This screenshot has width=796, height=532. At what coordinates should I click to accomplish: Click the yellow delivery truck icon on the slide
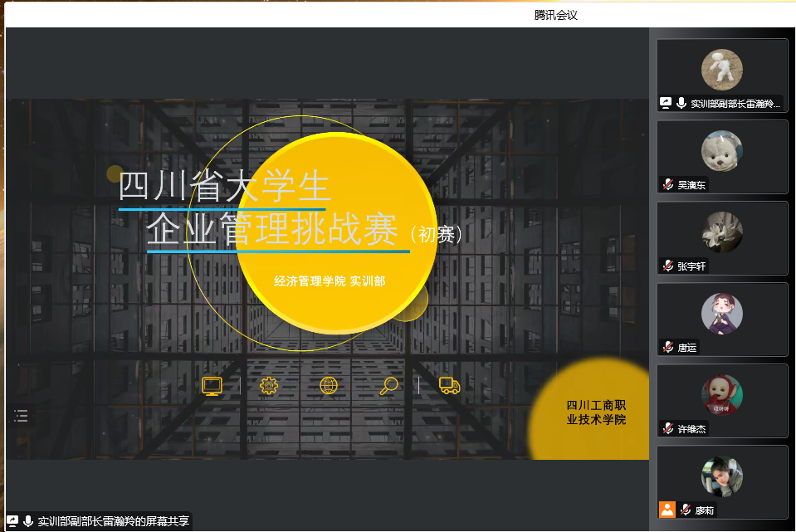tap(449, 386)
